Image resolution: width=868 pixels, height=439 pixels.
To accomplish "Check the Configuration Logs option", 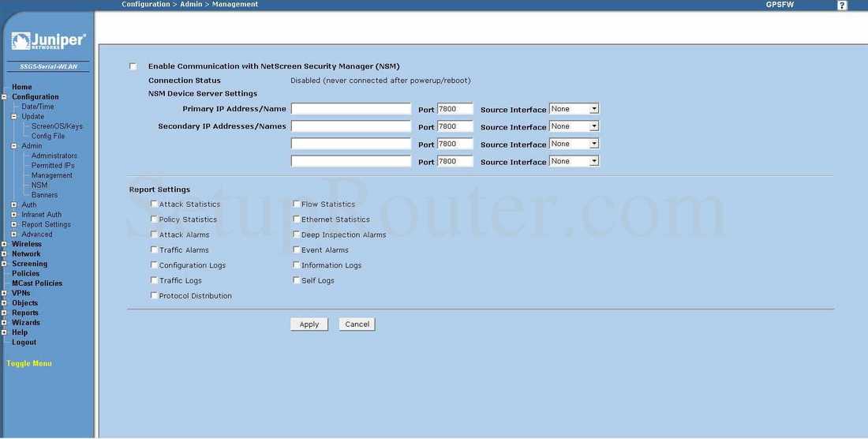I will [154, 265].
